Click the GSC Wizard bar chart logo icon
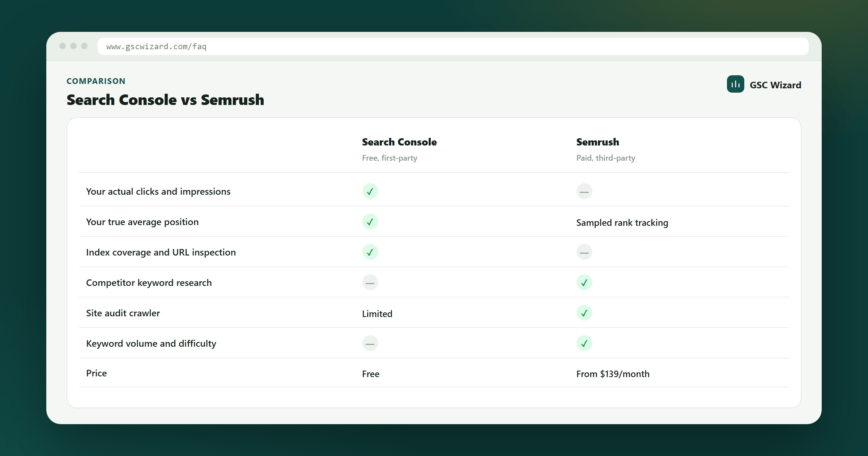Image resolution: width=868 pixels, height=456 pixels. tap(735, 84)
